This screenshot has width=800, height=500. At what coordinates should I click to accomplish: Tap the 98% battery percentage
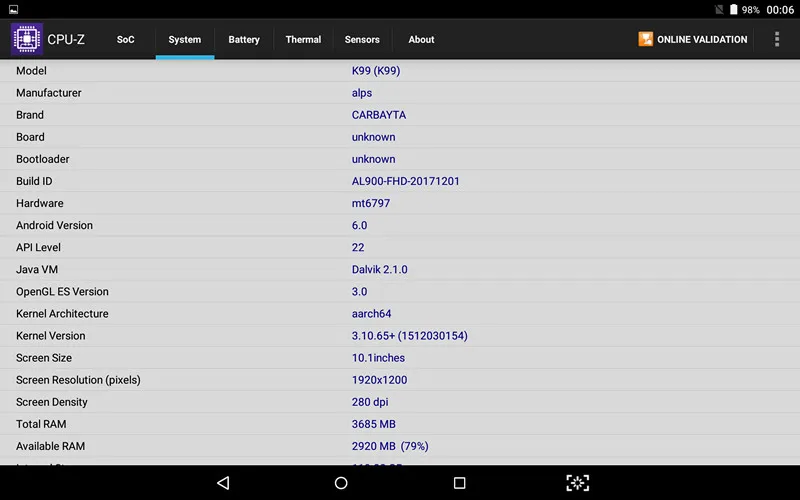click(751, 10)
